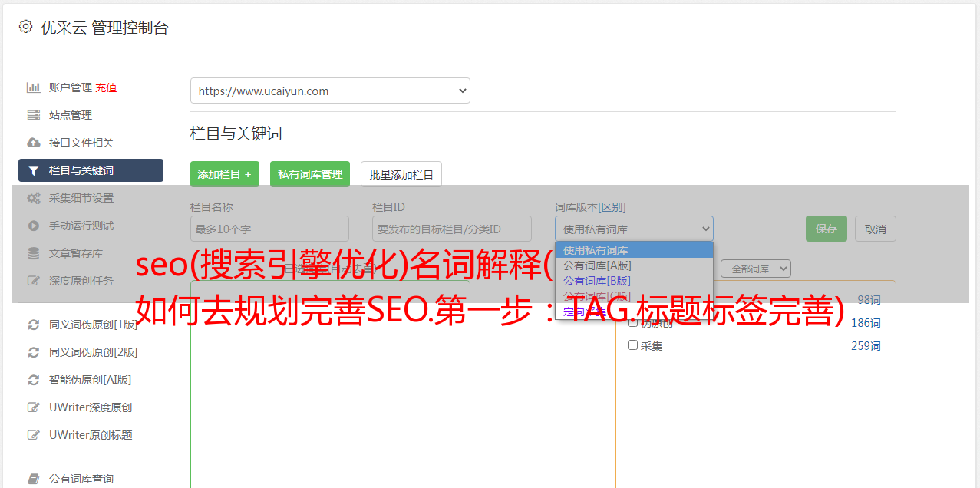Click the play icon for 手动运行测试
This screenshot has width=980, height=488.
point(34,226)
